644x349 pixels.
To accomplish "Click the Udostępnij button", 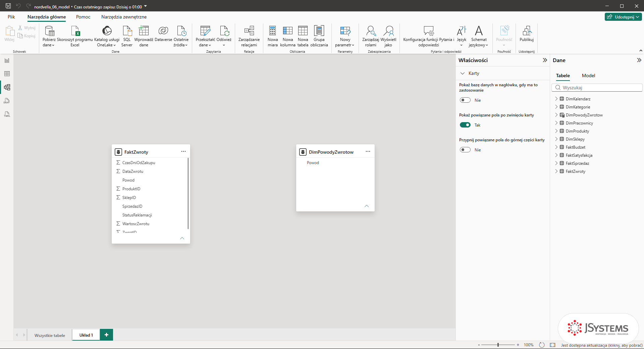I will pos(623,17).
